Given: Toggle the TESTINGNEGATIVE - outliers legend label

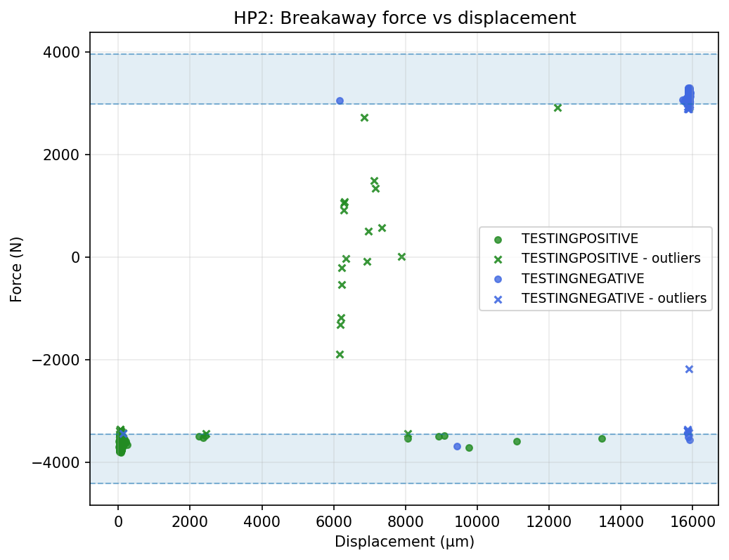Looking at the screenshot, I should click(614, 299).
